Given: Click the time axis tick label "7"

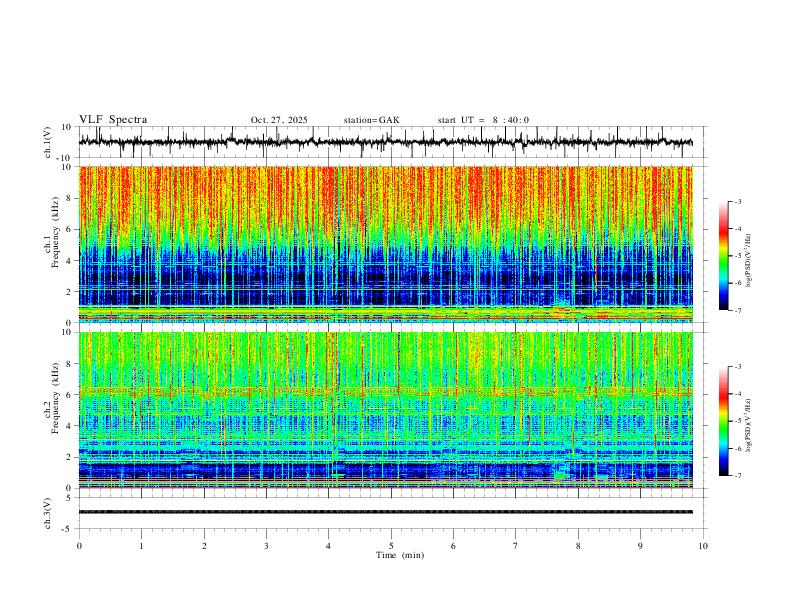Looking at the screenshot, I should 516,546.
